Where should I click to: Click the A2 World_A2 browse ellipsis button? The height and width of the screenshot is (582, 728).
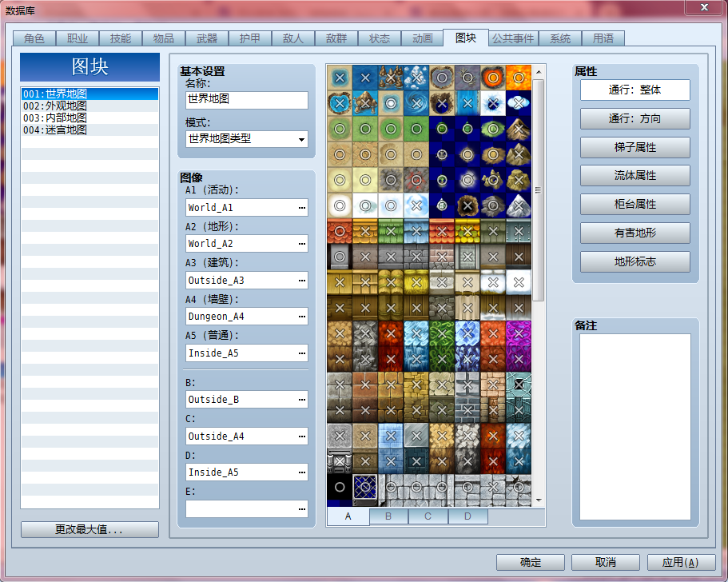point(302,244)
